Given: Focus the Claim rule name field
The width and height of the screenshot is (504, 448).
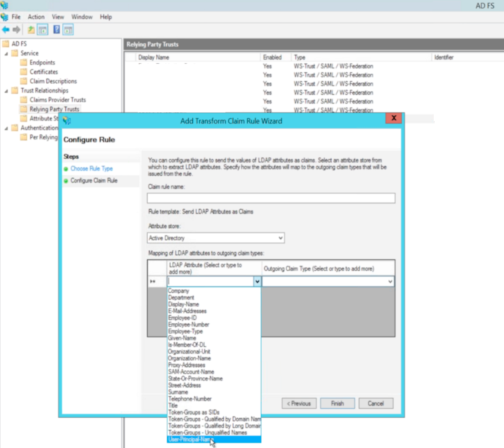Looking at the screenshot, I should [271, 198].
